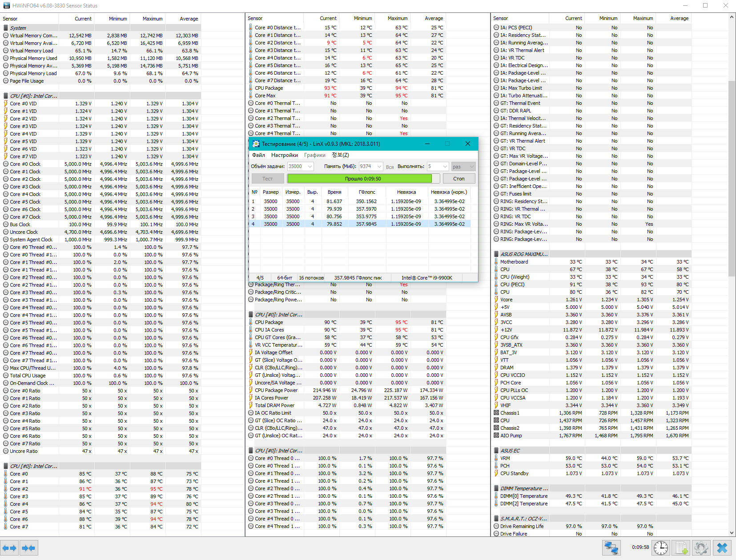Click the expand columns arrows icon in HWiNFO

coord(9,548)
